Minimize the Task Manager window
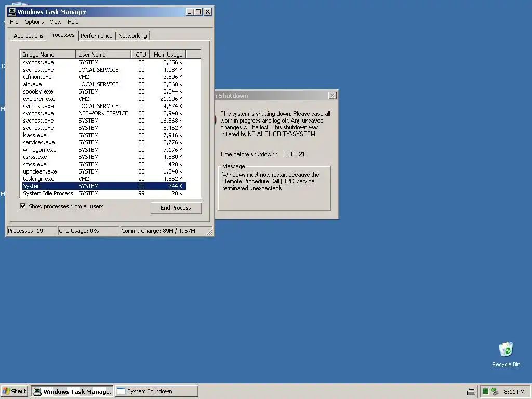 190,12
